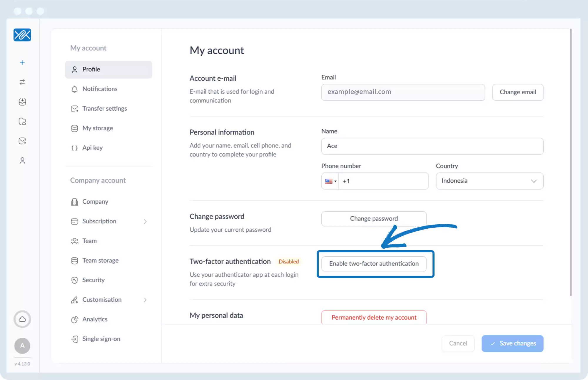Click the cloud icon in the left rail
588x380 pixels.
tap(22, 319)
